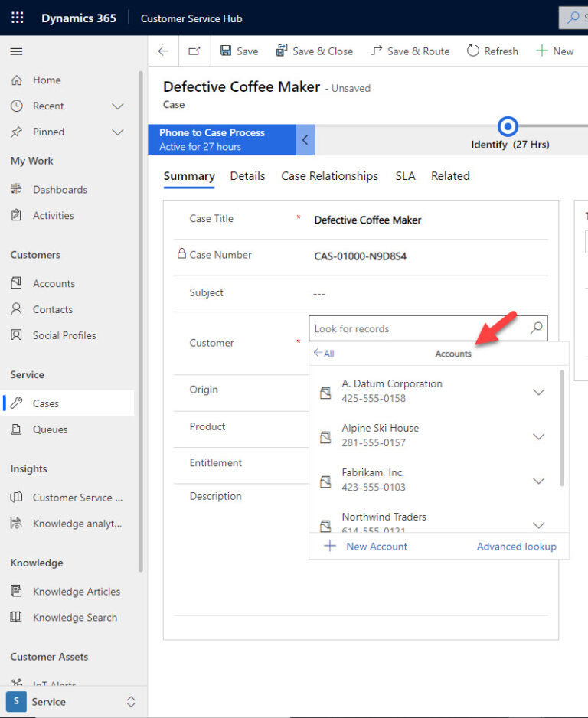
Task: Collapse the site map hamburger menu
Action: [x=17, y=51]
